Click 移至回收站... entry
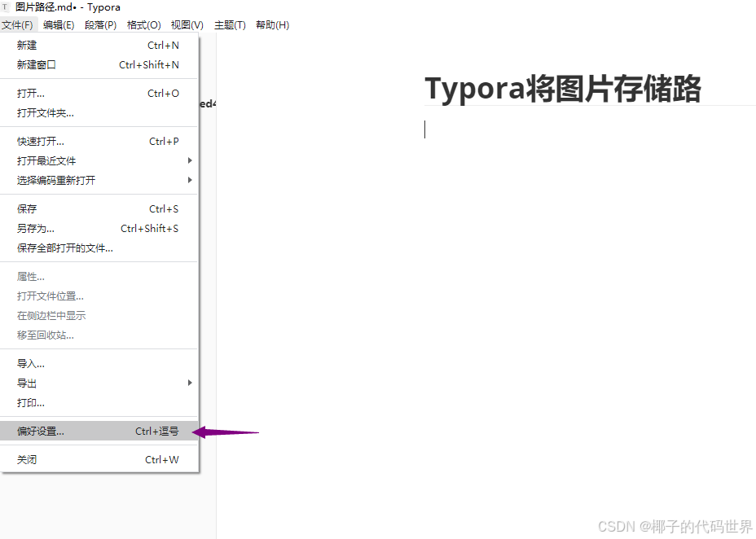Viewport: 756px width, 539px height. click(x=99, y=335)
